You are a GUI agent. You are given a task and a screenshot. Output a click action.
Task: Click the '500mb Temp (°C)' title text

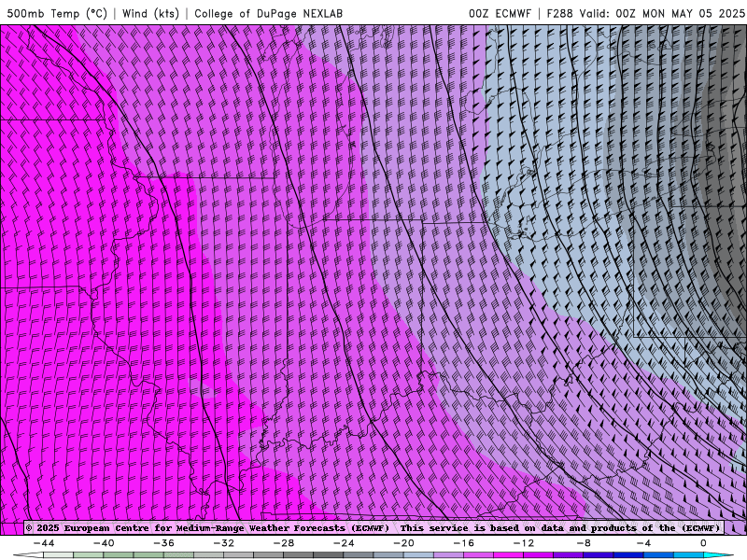[57, 13]
